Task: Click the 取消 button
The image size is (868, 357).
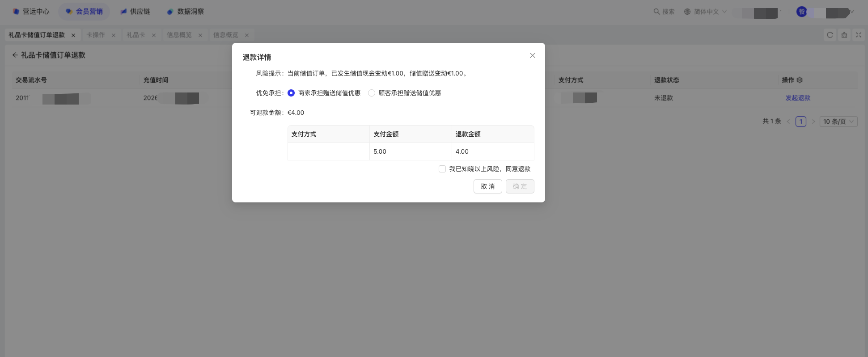Action: click(487, 186)
